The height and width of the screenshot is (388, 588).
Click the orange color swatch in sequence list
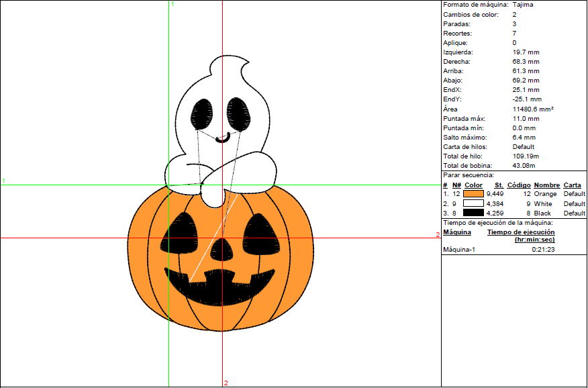tap(473, 194)
